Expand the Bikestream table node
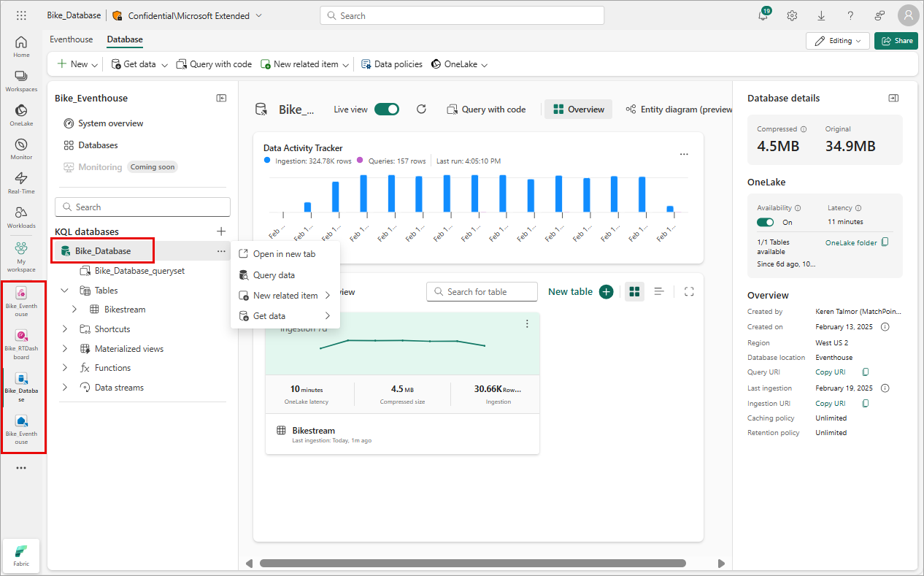Viewport: 924px width, 576px height. pos(74,310)
